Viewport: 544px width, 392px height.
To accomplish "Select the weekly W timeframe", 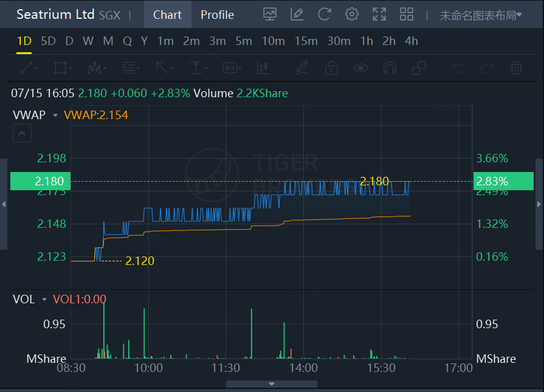I will pos(88,41).
